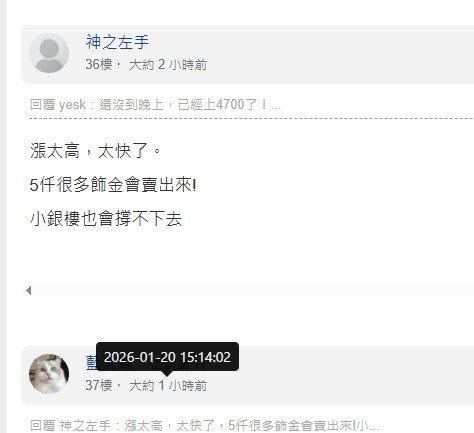This screenshot has height=433, width=474.
Task: Open the cat photo avatar of 37樓 poster
Action: 49,374
